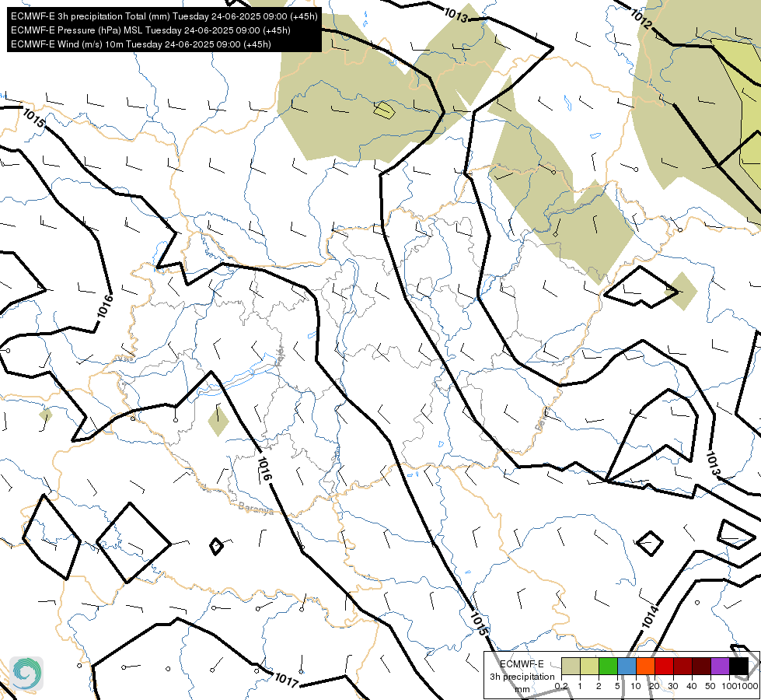
Task: Click the '3h precipitation Total' title line
Action: (164, 16)
